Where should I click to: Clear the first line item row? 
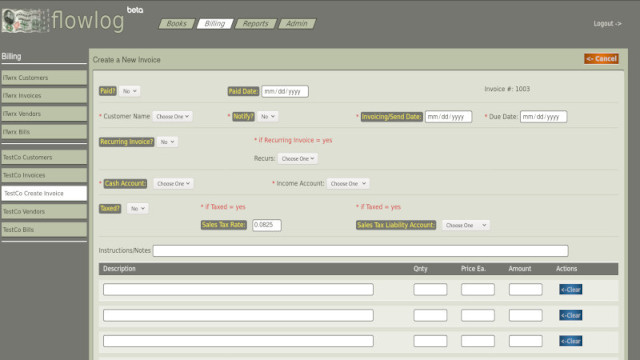pos(571,289)
